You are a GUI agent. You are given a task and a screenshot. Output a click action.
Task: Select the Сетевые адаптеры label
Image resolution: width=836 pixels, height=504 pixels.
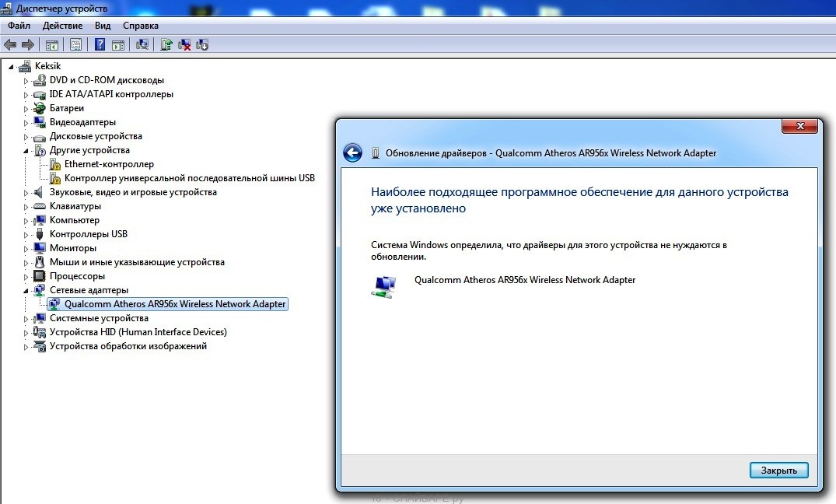point(89,290)
